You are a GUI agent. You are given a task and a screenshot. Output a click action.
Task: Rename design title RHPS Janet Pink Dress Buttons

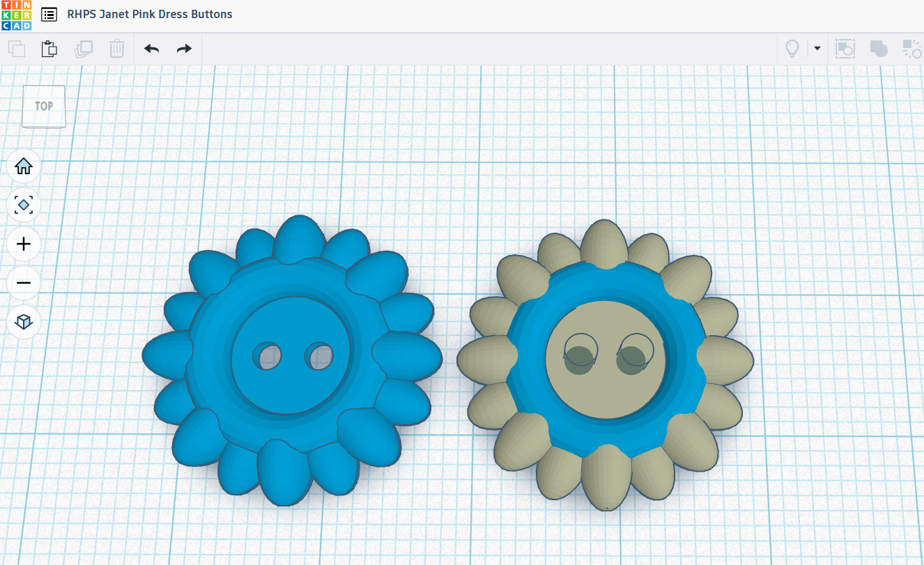click(150, 14)
